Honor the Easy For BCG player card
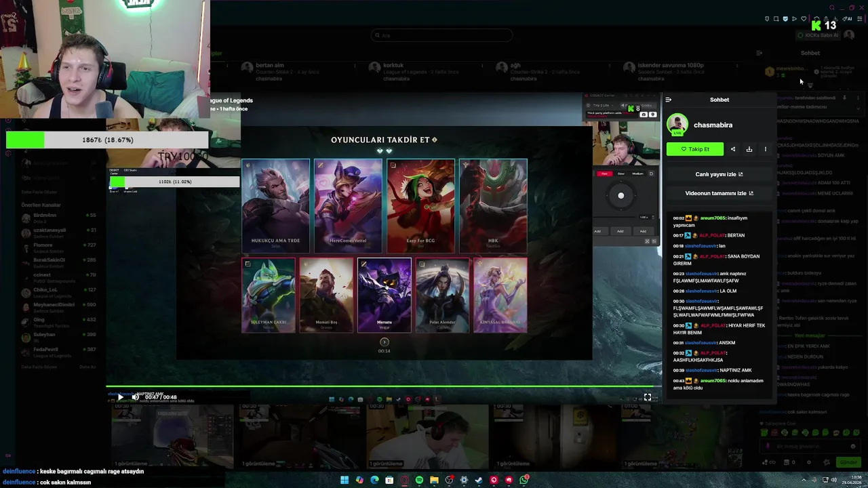The height and width of the screenshot is (488, 868). point(420,205)
